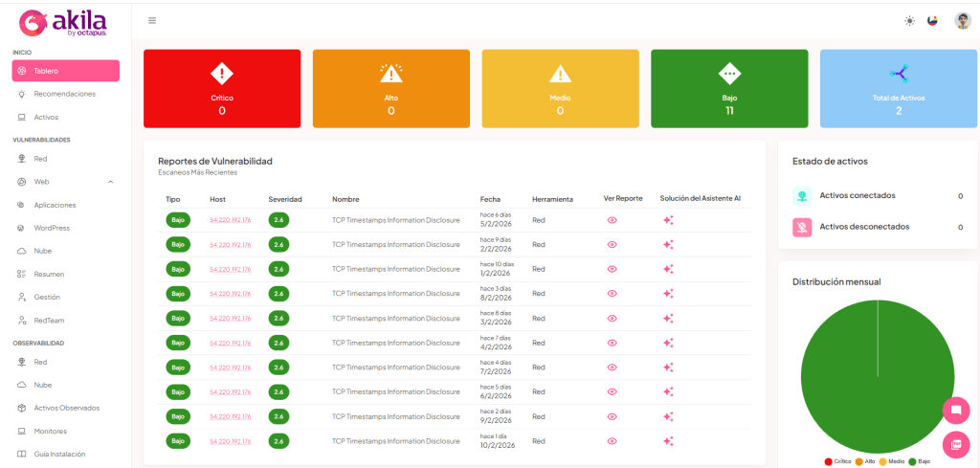Screen dimensions: 980x468
Task: Open the language flag selector
Action: tap(932, 21)
